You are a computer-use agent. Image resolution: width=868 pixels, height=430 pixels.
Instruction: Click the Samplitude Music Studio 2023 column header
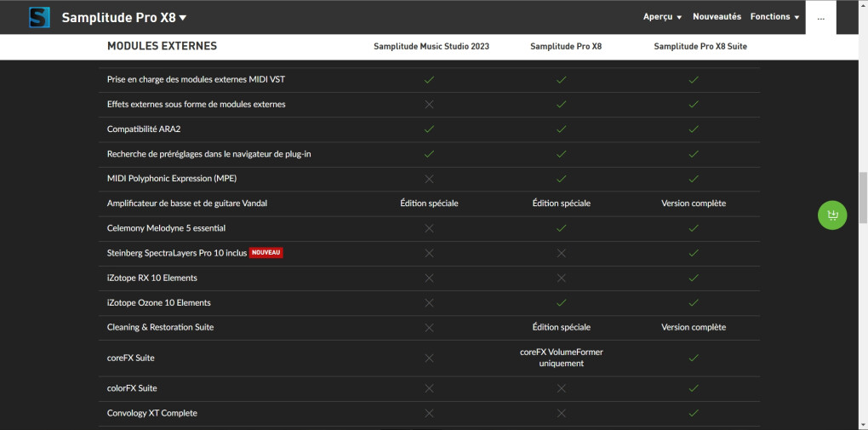(431, 47)
